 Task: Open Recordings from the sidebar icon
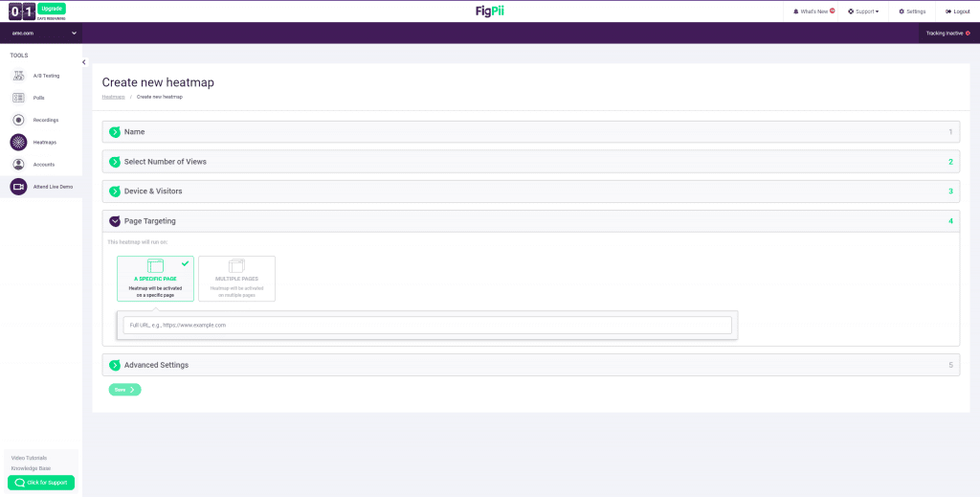[18, 120]
